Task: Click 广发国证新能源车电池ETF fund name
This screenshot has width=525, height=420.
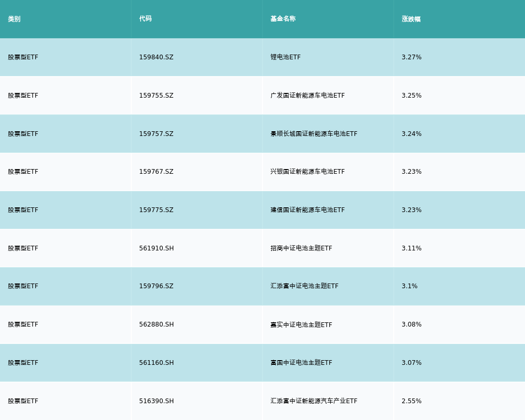Action: pyautogui.click(x=307, y=96)
